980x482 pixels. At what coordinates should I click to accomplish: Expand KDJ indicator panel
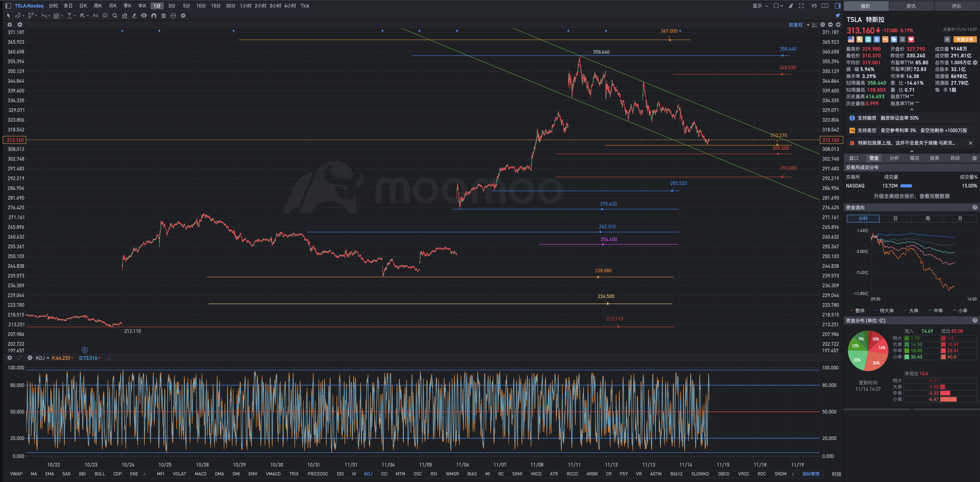pos(20,358)
